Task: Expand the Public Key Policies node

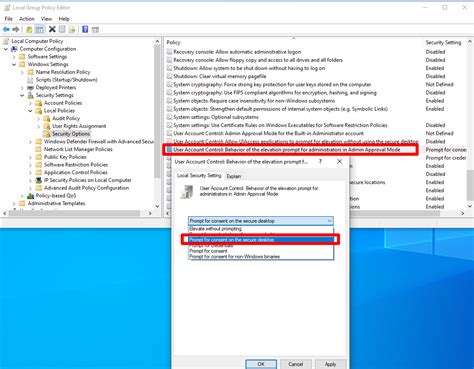Action: click(x=30, y=157)
